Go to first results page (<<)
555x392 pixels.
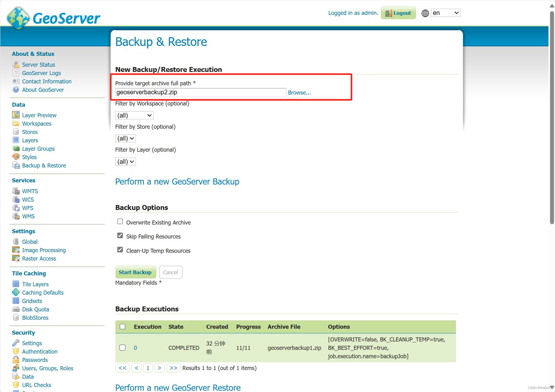click(123, 368)
